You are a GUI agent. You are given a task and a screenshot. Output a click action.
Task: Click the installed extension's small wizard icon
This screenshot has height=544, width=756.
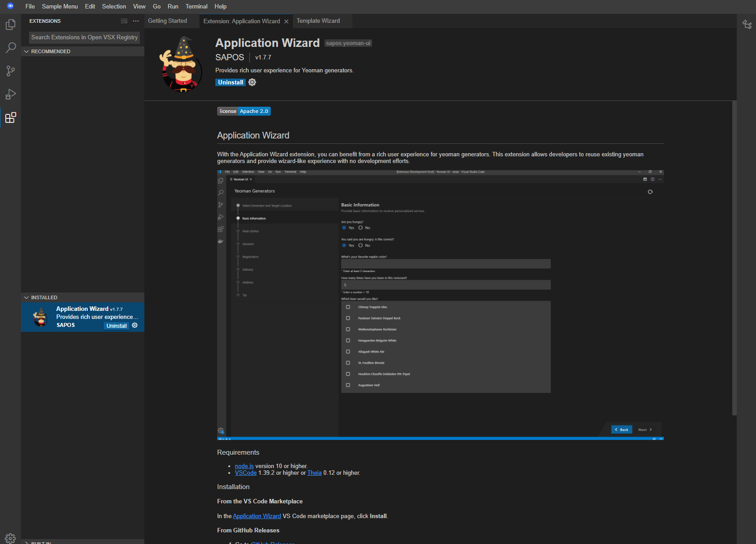pyautogui.click(x=40, y=317)
